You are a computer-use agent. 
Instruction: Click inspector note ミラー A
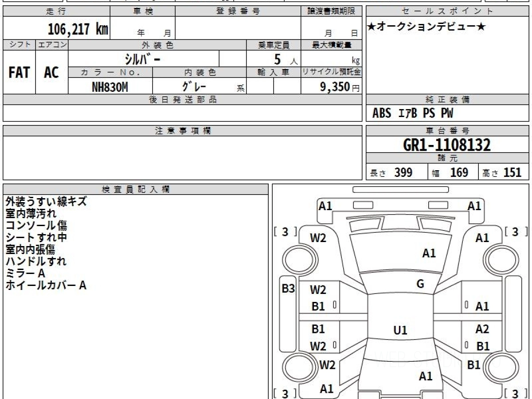(25, 273)
